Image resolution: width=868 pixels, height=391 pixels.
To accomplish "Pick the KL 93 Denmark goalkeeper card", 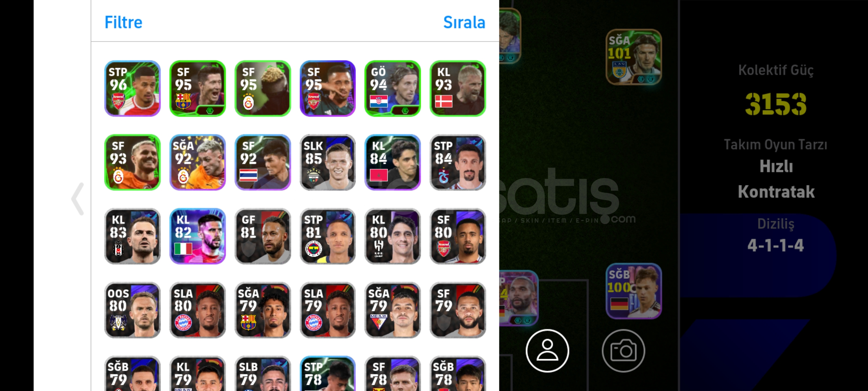I will coord(458,88).
